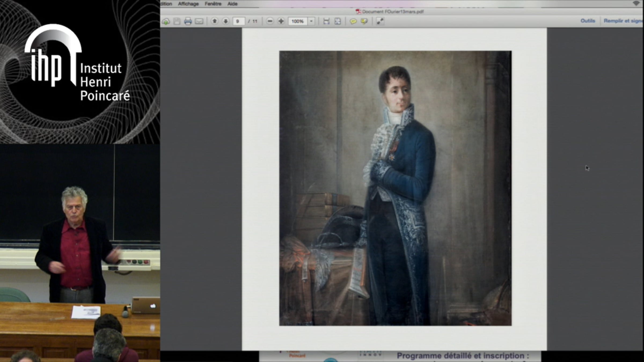The image size is (644, 362).
Task: Open the Aide menu
Action: click(x=232, y=4)
